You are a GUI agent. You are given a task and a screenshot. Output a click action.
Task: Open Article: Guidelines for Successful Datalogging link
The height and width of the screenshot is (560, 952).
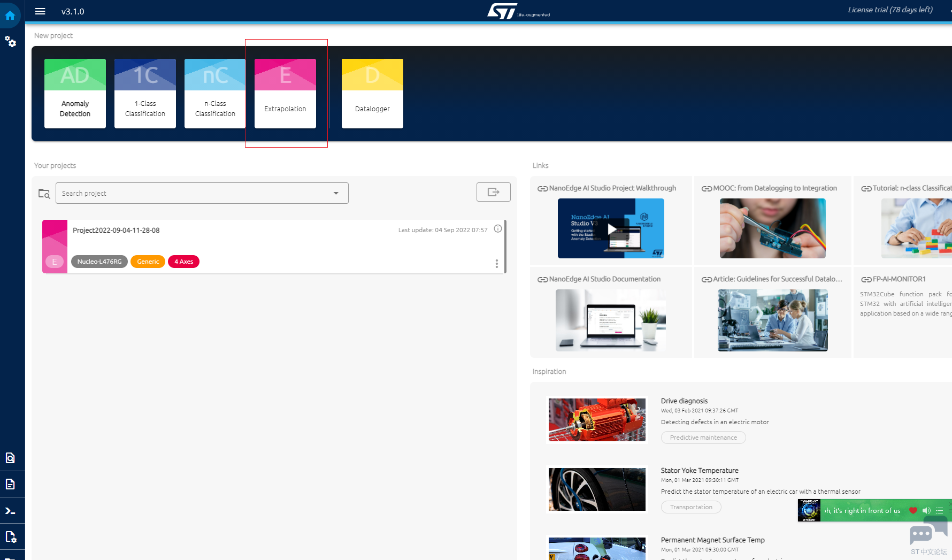coord(778,279)
